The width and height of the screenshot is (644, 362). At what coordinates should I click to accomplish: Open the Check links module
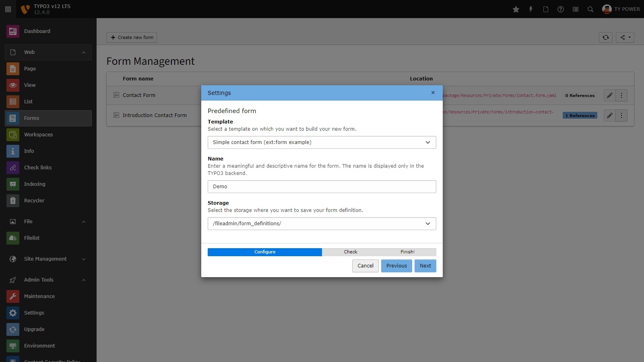48,167
